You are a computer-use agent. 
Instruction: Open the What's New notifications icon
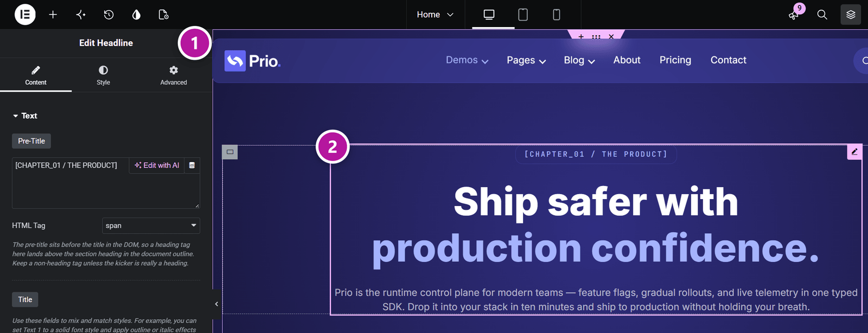pyautogui.click(x=794, y=14)
